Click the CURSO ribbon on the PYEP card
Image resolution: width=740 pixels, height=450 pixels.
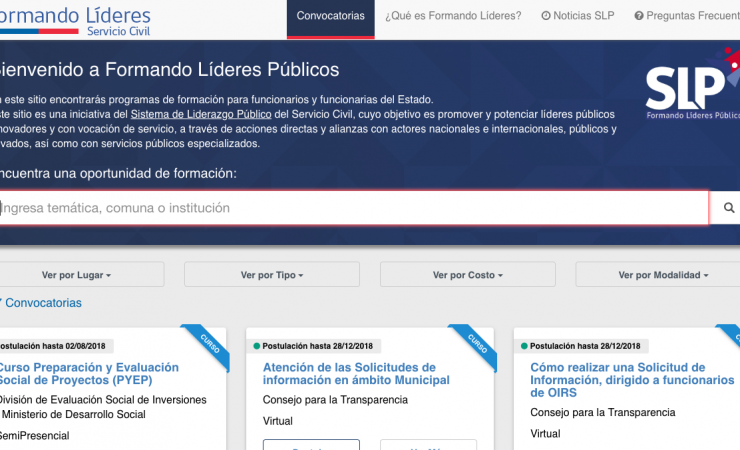pos(208,346)
